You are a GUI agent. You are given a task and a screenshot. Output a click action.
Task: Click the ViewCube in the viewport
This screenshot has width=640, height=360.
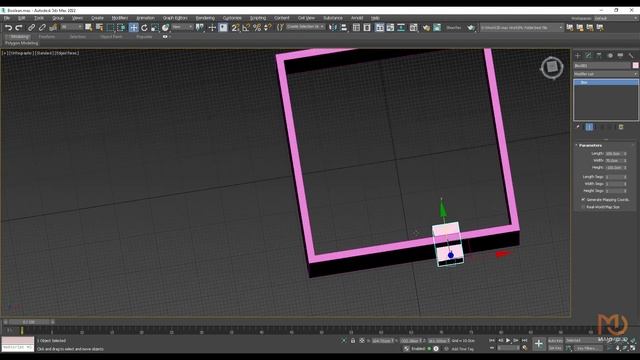point(552,67)
